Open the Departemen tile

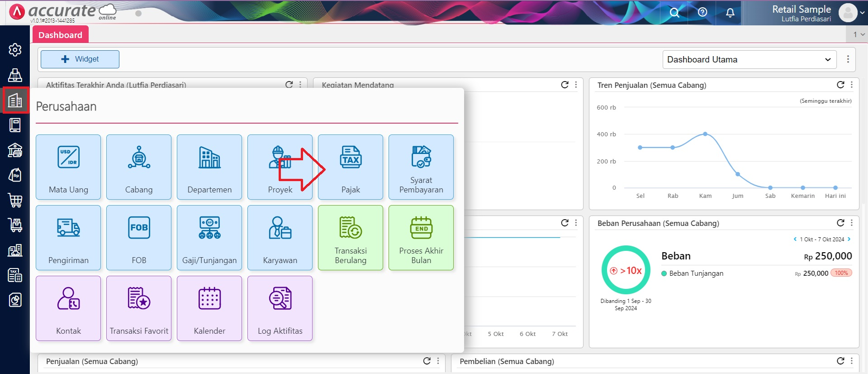(x=209, y=167)
